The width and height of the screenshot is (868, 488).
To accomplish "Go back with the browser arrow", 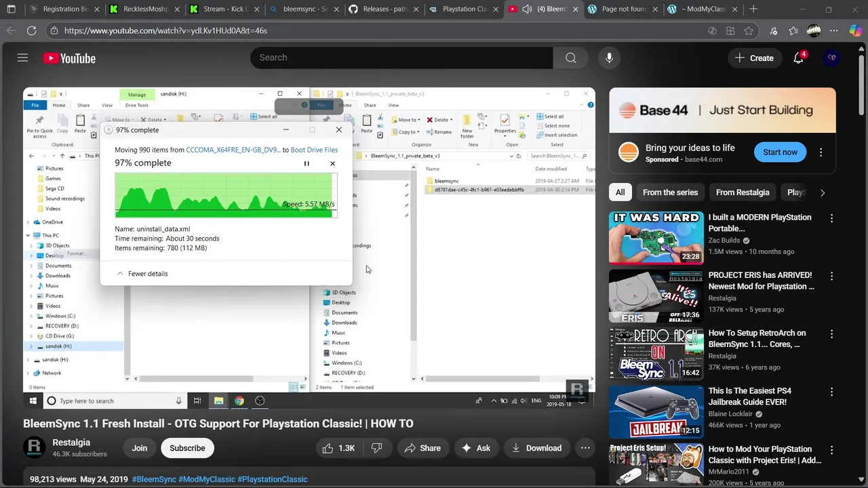I will [x=11, y=30].
